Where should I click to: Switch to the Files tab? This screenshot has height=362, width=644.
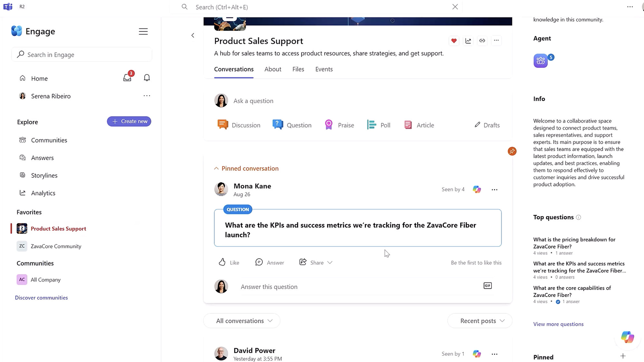coord(298,69)
